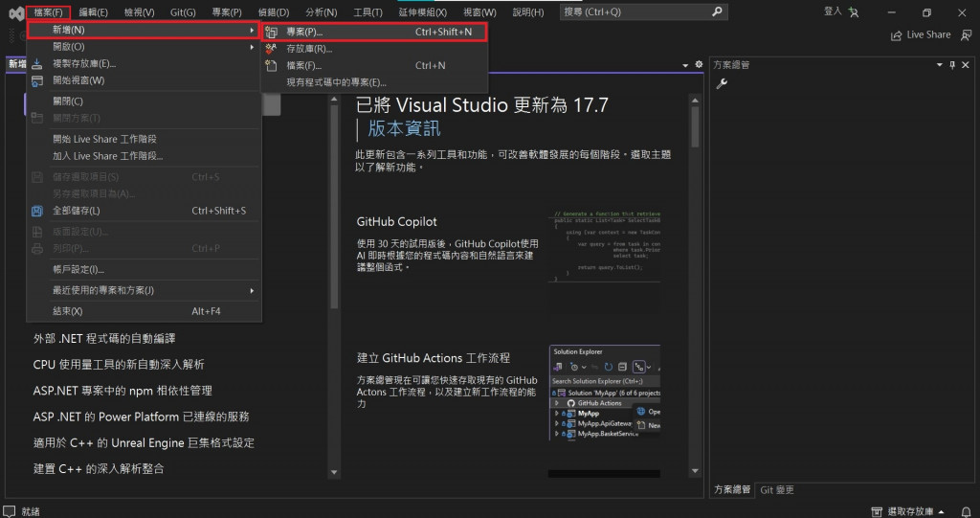The image size is (980, 518).
Task: Open the 檔案(F) menu
Action: pyautogui.click(x=48, y=12)
